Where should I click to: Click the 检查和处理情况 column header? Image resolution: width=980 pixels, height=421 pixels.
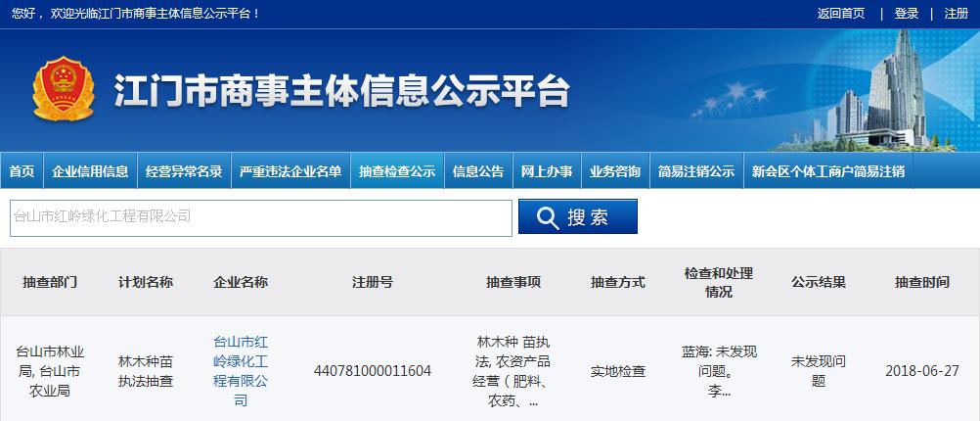(x=719, y=282)
